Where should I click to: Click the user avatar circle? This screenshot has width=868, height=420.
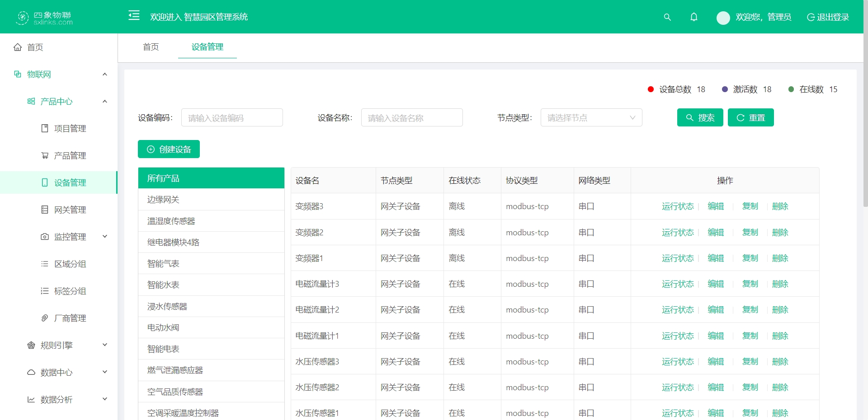[x=723, y=18]
